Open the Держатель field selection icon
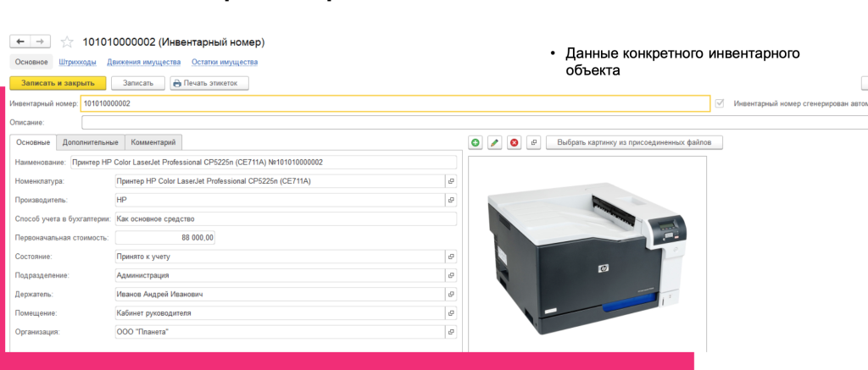Viewport: 868px width, 370px height. pyautogui.click(x=451, y=295)
